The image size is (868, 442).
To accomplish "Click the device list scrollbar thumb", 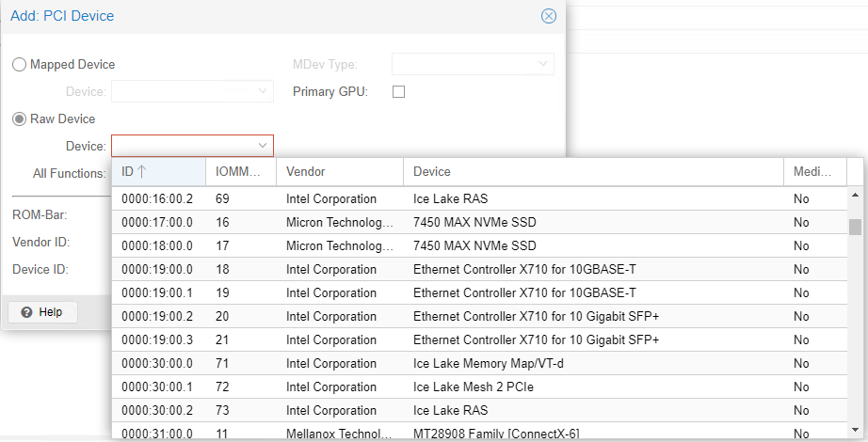I will pos(855,227).
